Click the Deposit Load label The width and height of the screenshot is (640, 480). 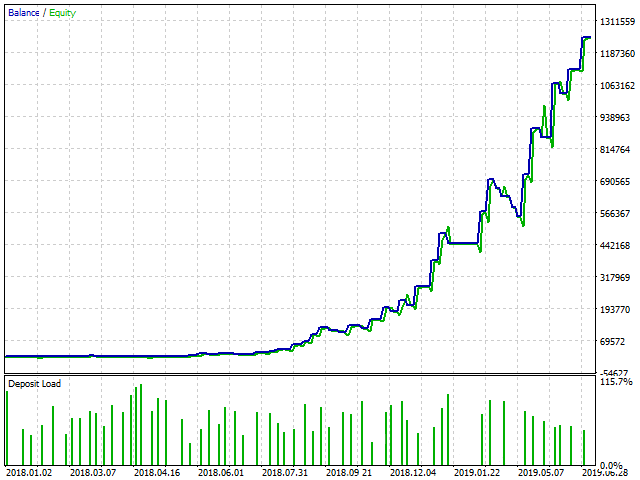coord(34,384)
